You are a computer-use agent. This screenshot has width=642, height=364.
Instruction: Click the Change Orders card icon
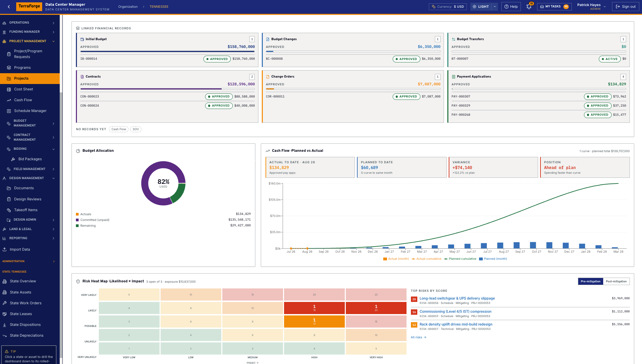pyautogui.click(x=268, y=77)
